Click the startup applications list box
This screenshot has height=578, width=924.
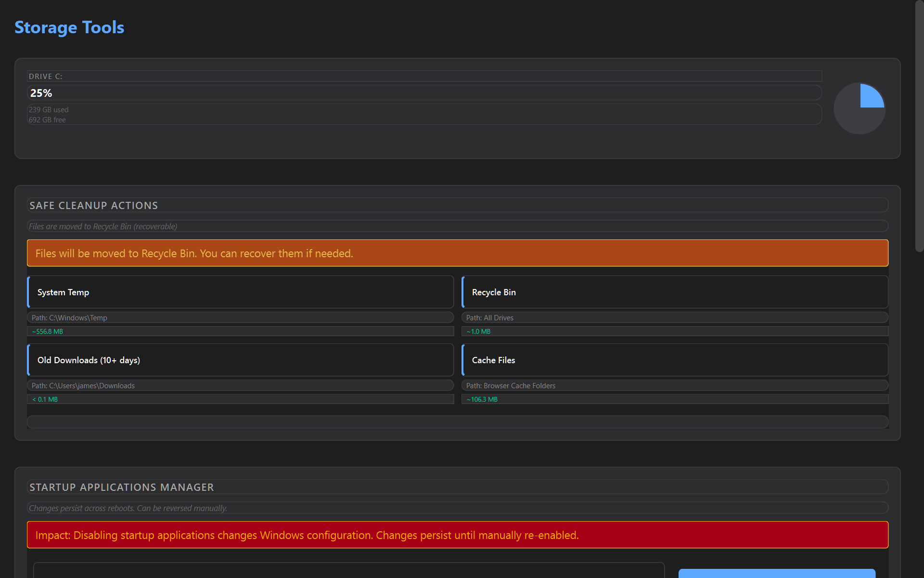point(348,570)
